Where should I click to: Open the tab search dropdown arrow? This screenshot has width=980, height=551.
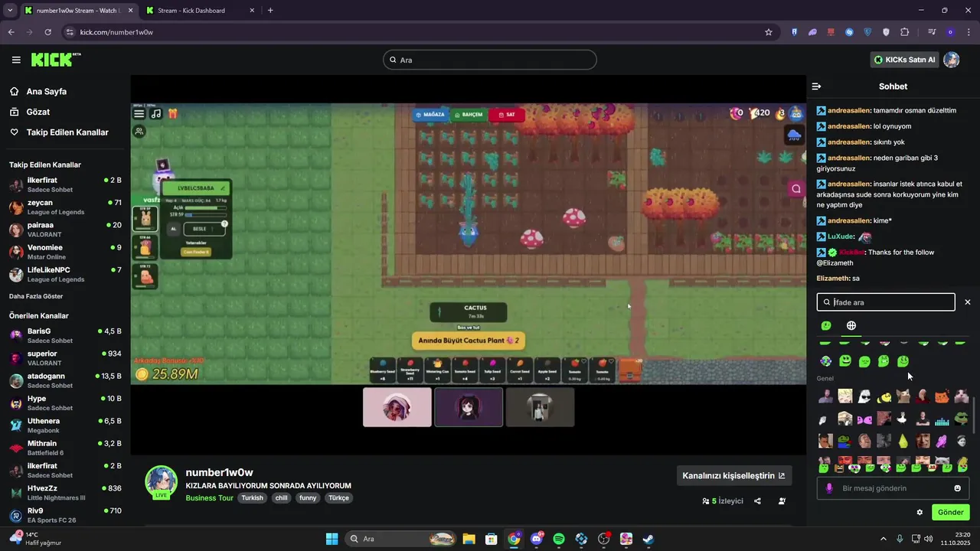(x=10, y=11)
